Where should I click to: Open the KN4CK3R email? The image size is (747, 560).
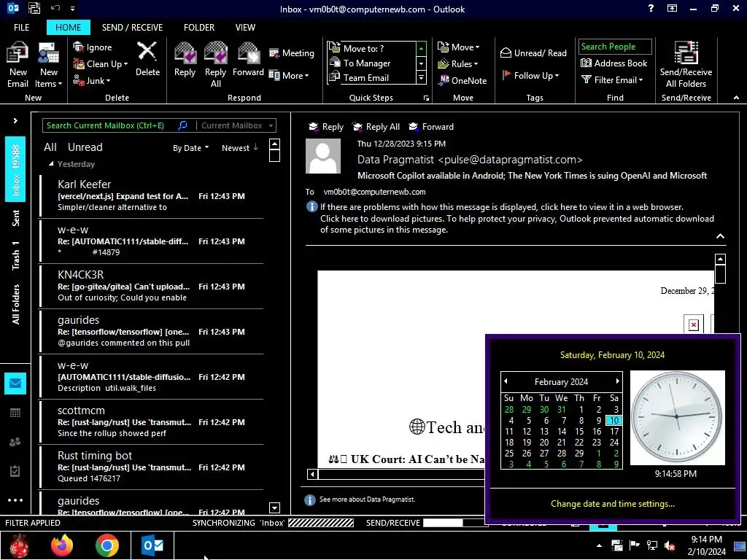(x=152, y=286)
